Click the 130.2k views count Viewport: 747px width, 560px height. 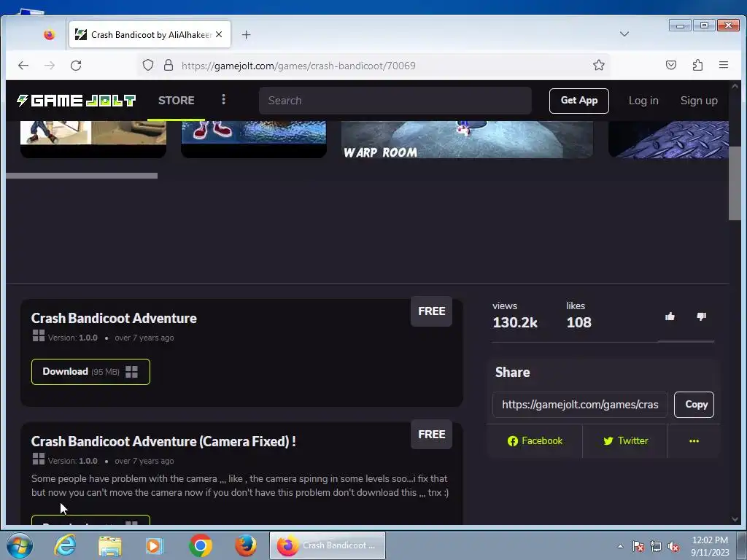coord(514,322)
